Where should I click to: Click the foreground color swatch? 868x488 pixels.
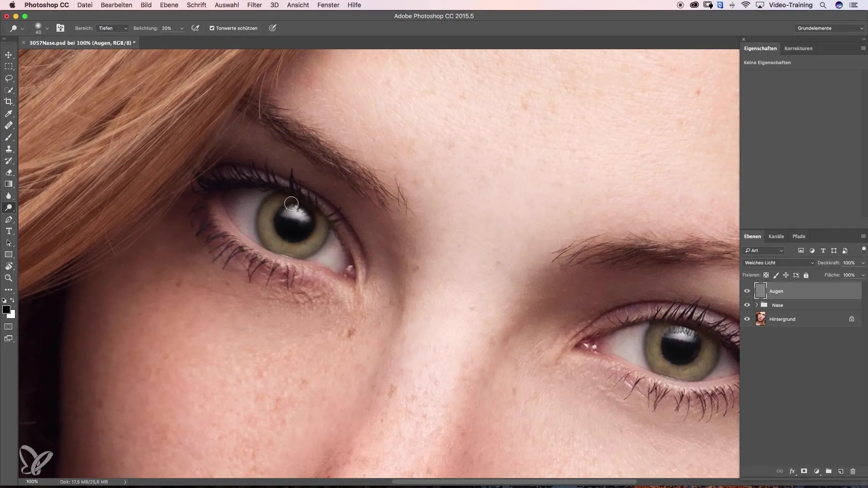coord(6,310)
